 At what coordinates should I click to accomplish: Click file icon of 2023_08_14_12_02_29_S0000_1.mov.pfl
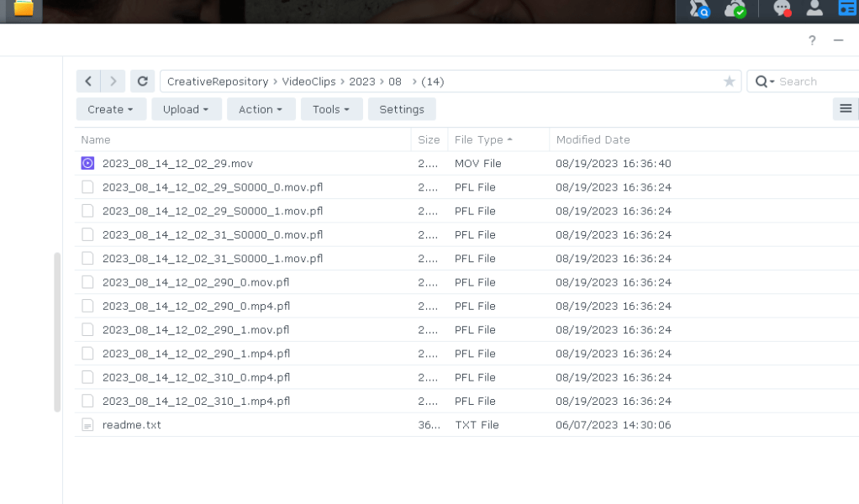click(x=87, y=211)
